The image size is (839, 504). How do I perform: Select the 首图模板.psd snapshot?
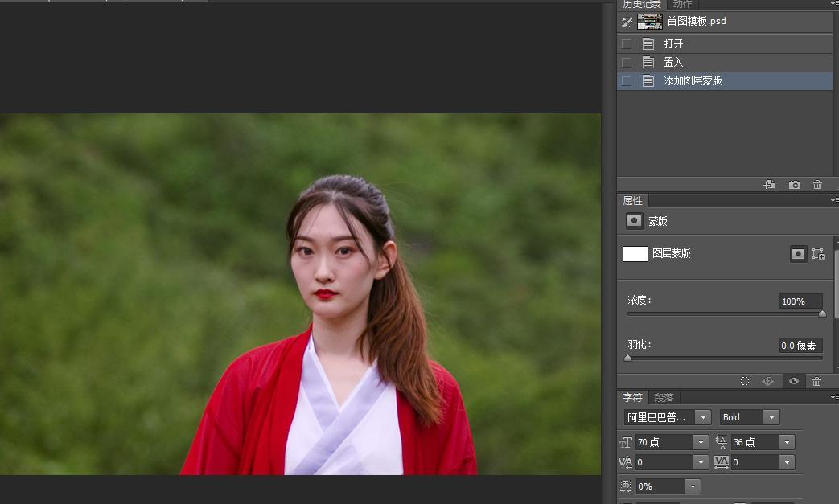coord(696,22)
